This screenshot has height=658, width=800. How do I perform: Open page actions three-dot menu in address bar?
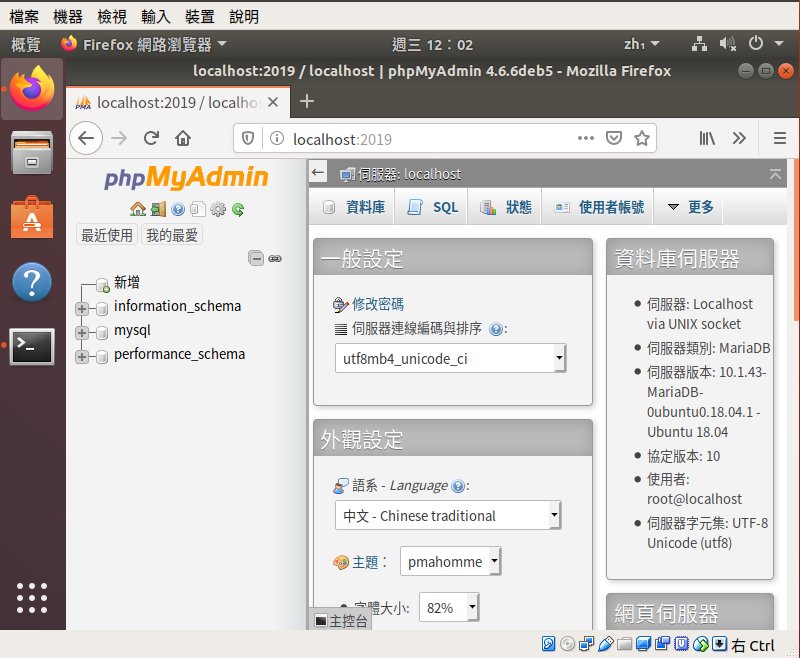click(x=586, y=138)
